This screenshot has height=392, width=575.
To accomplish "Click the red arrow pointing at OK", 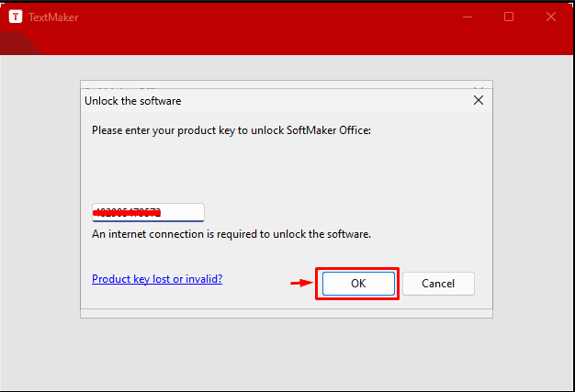I will pyautogui.click(x=302, y=283).
